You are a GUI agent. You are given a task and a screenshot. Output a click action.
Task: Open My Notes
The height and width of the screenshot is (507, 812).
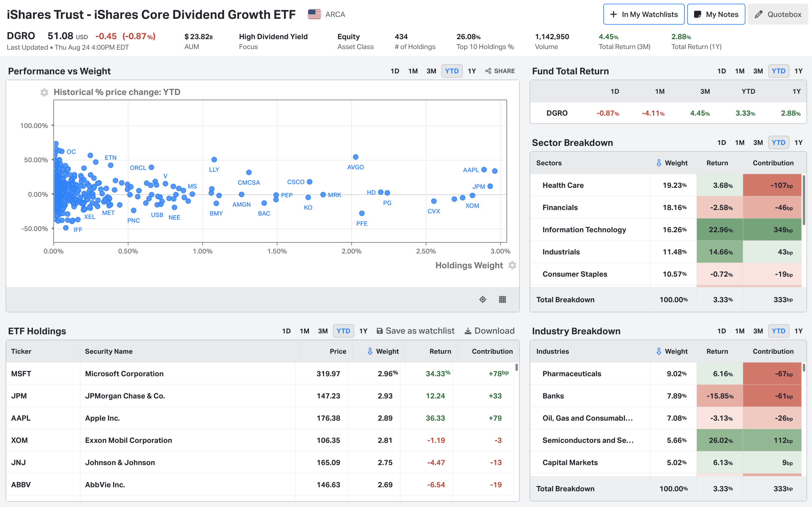[716, 14]
